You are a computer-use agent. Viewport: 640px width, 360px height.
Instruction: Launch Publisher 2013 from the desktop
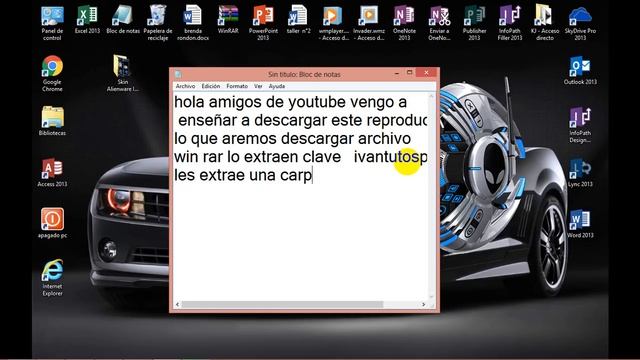click(x=474, y=23)
